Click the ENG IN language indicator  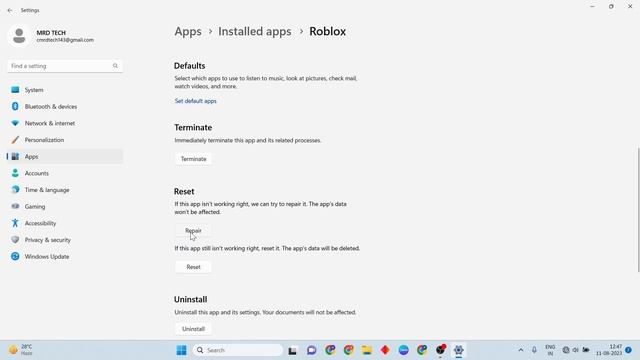point(550,350)
